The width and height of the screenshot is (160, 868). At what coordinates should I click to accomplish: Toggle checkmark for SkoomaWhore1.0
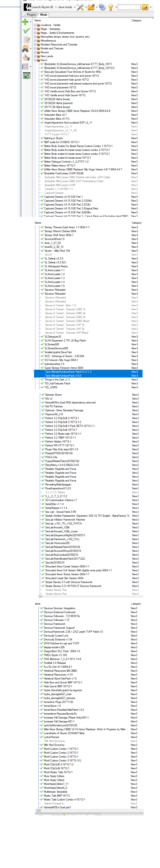click(x=42, y=239)
